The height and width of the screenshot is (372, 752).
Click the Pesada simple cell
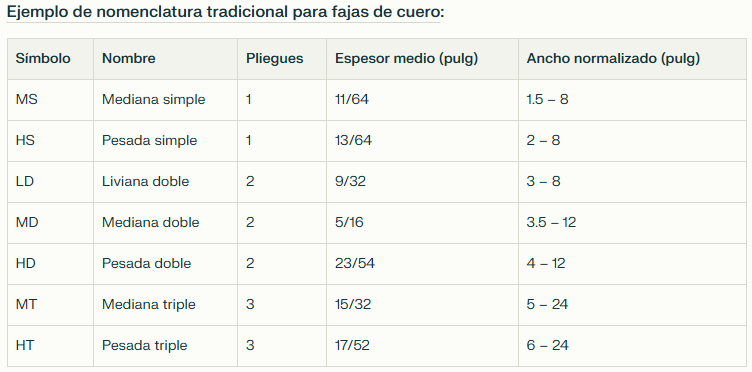(x=165, y=141)
